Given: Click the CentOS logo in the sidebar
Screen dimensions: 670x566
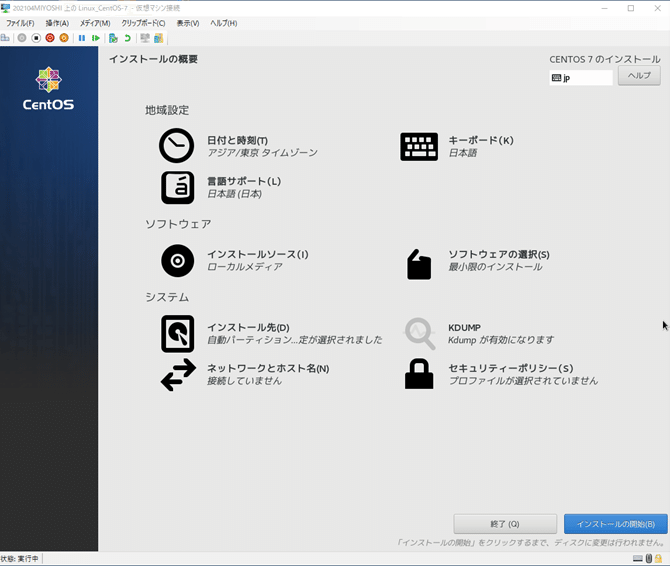Looking at the screenshot, I should point(48,88).
